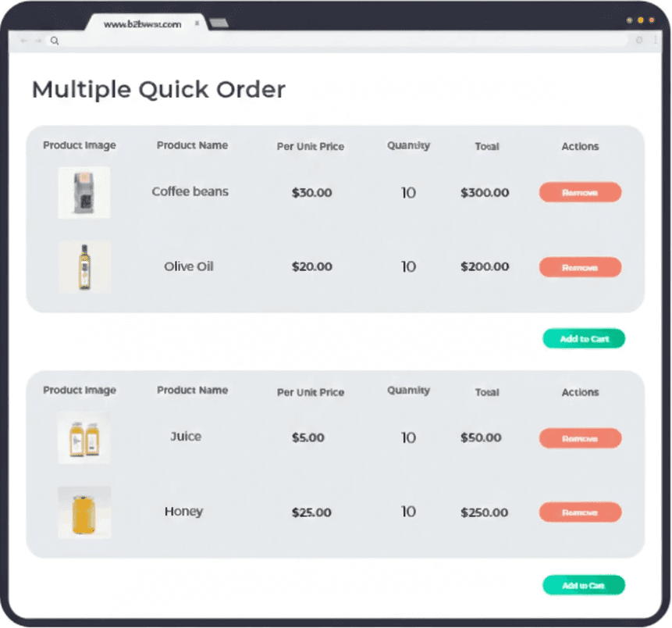
Task: Click the yellow window control dot
Action: (x=640, y=20)
